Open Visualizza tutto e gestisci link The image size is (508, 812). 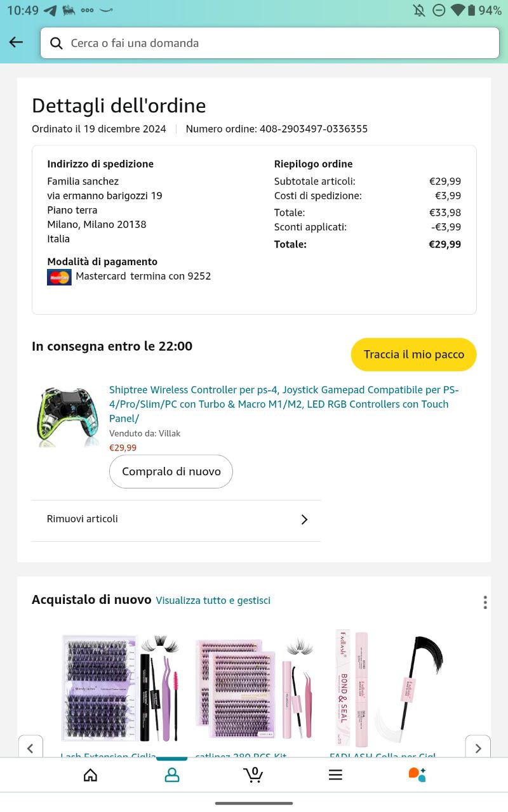[x=213, y=600]
